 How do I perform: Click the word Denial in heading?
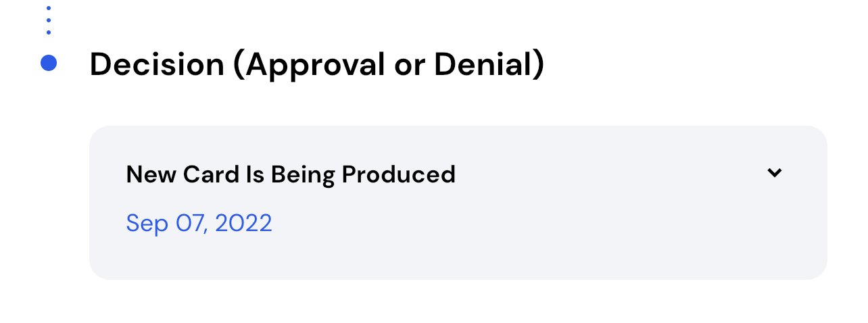(x=484, y=65)
